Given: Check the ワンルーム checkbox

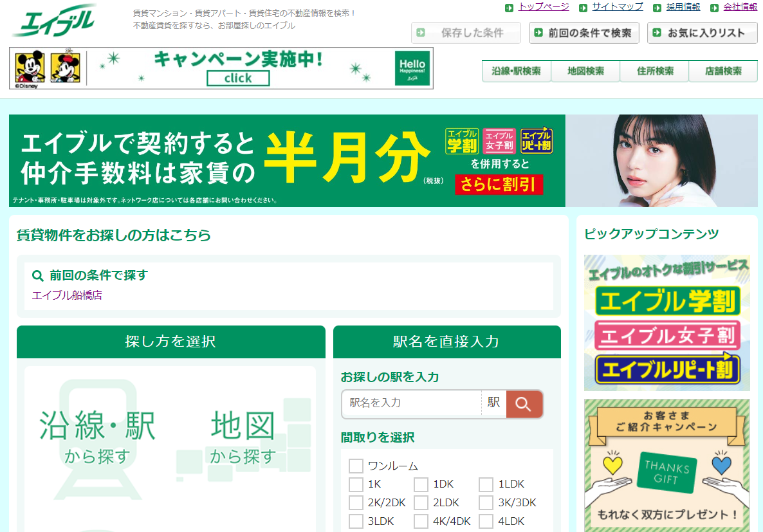Looking at the screenshot, I should (x=356, y=466).
